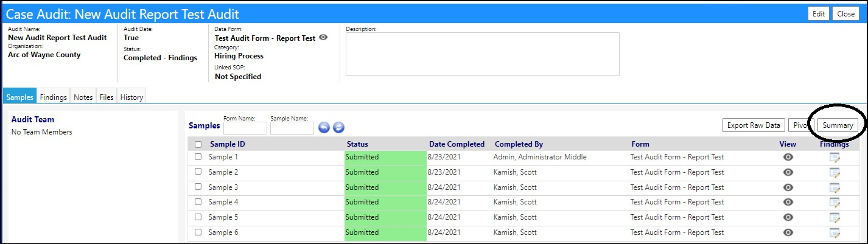View Sample 1 with the eye icon
Image resolution: width=868 pixels, height=244 pixels.
tap(788, 157)
